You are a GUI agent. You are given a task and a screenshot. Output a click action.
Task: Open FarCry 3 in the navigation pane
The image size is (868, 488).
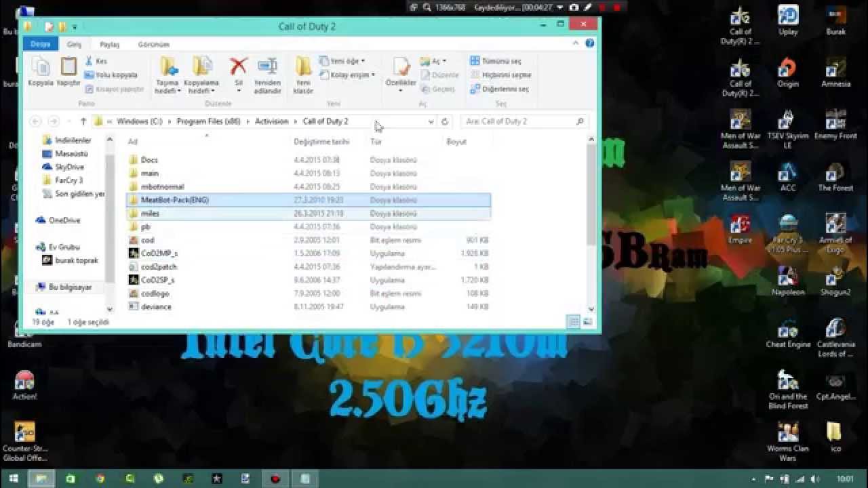[x=62, y=180]
